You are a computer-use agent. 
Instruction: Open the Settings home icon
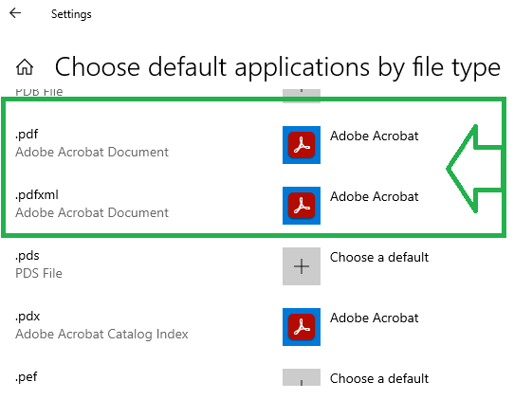click(25, 67)
